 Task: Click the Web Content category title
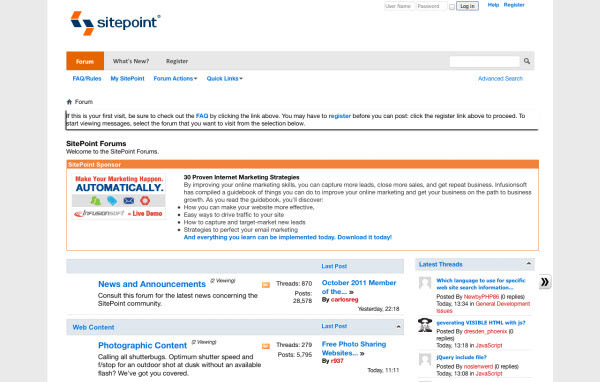tap(93, 327)
